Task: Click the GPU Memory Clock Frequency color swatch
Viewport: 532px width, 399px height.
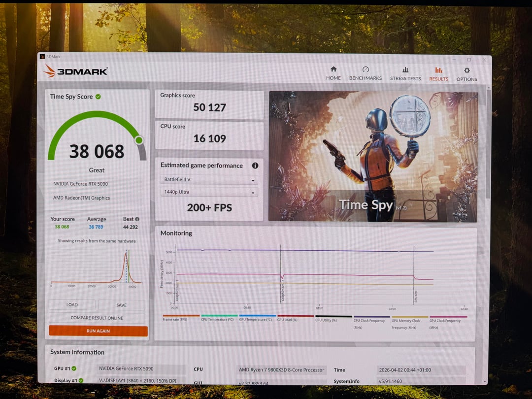Action: click(409, 316)
